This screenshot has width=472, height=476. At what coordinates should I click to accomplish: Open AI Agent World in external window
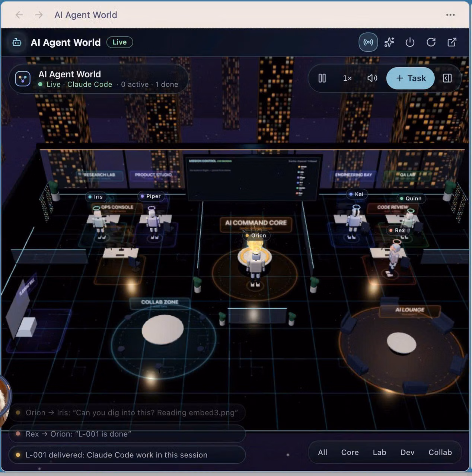click(x=452, y=42)
